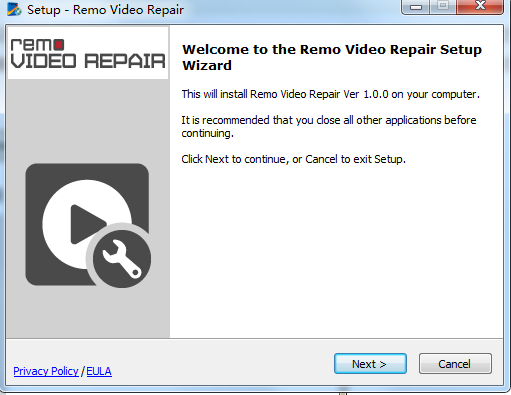Click the text "This will install Remo Video Repair Ver 1.0.0"
The image size is (511, 395).
[x=285, y=94]
